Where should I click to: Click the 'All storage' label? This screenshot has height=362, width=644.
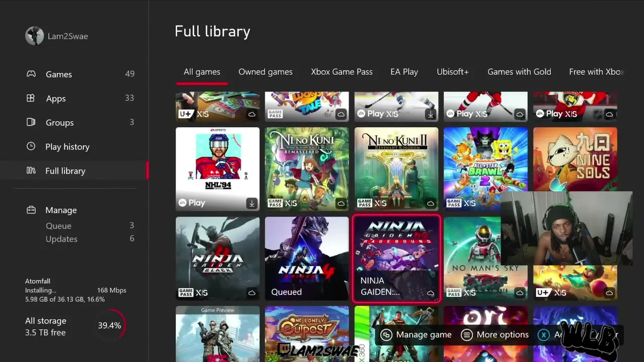click(x=46, y=321)
